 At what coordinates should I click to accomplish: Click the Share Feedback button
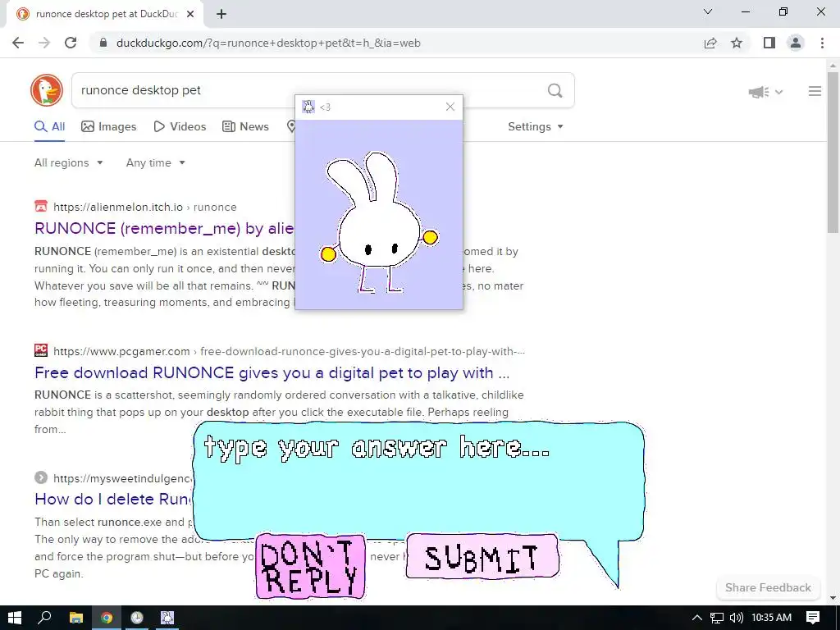[x=768, y=587]
